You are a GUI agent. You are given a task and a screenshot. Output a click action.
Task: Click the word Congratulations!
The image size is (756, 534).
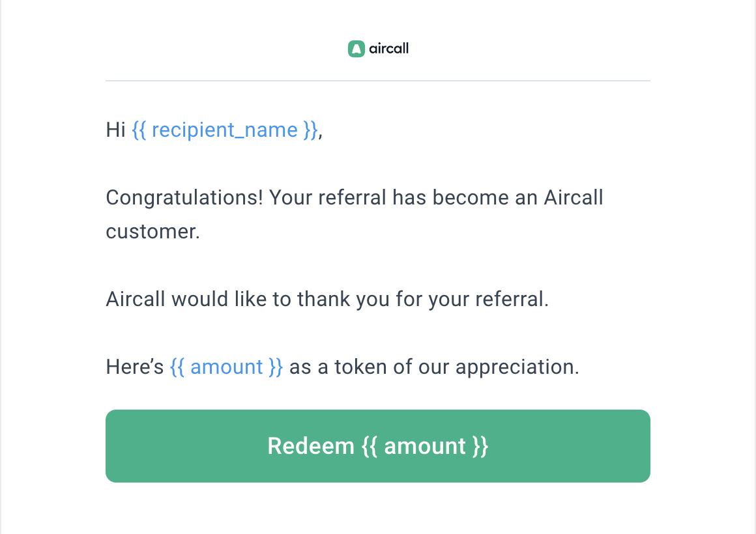(184, 198)
